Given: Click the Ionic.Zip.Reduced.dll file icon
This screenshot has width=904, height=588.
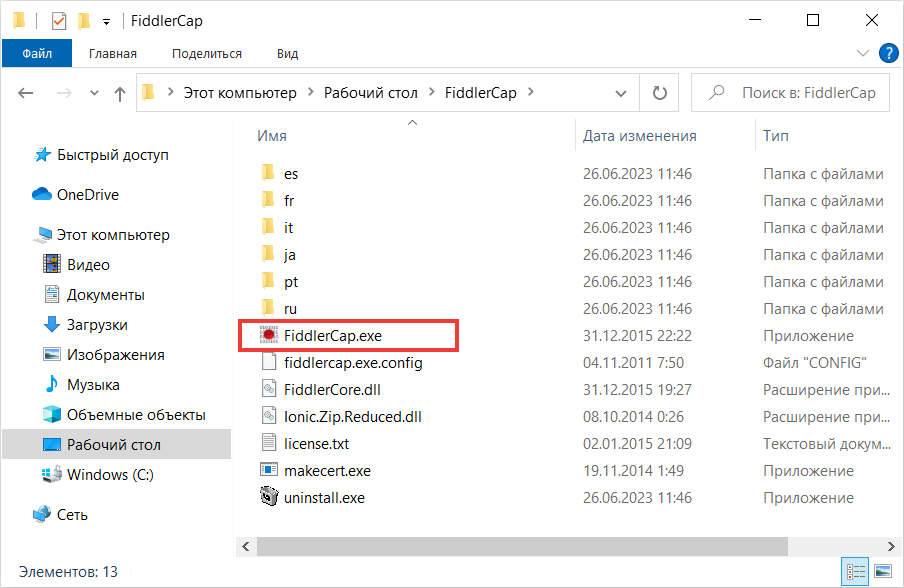Looking at the screenshot, I should coord(269,416).
